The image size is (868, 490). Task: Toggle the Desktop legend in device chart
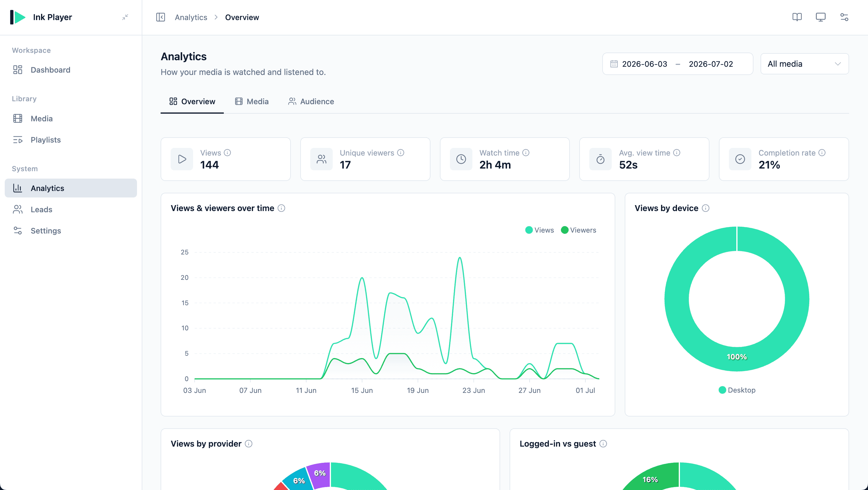[737, 390]
